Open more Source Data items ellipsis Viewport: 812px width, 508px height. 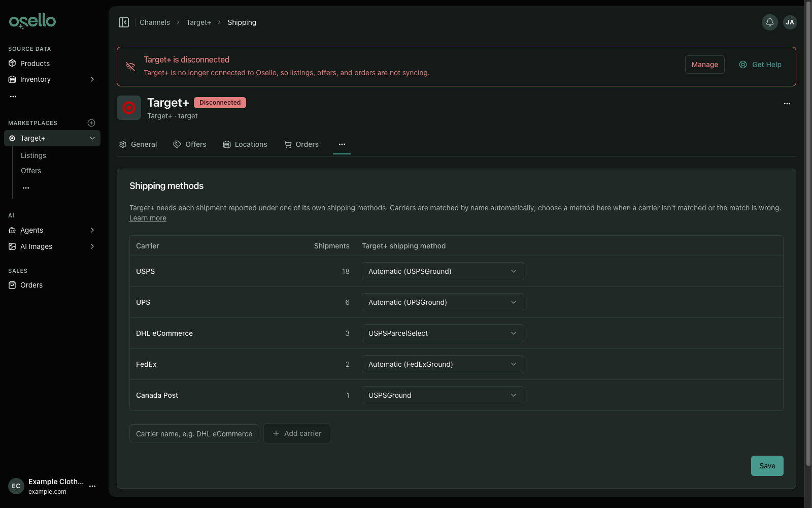click(13, 96)
